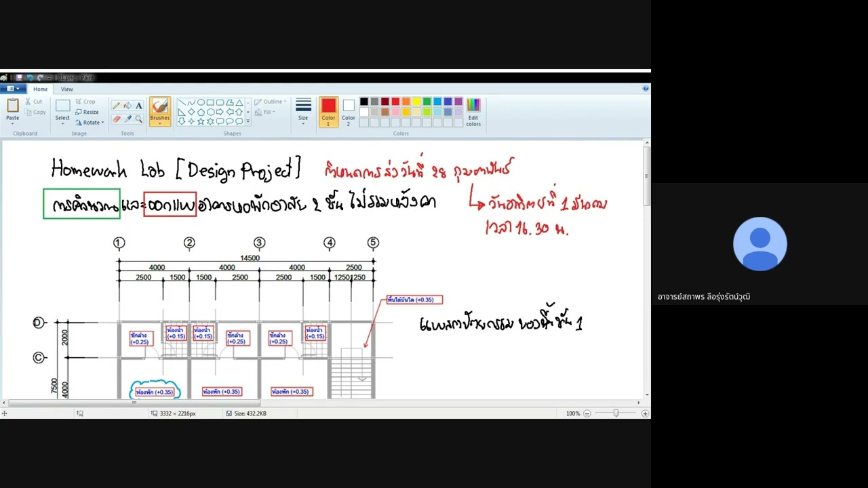Expand the Shapes gallery more arrow
Image resolution: width=868 pixels, height=488 pixels.
(x=248, y=121)
